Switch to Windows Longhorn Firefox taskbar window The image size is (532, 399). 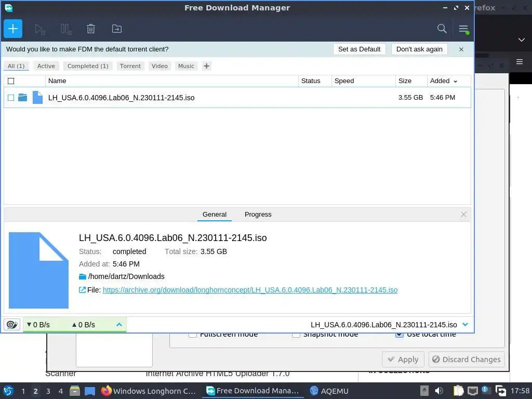click(149, 391)
